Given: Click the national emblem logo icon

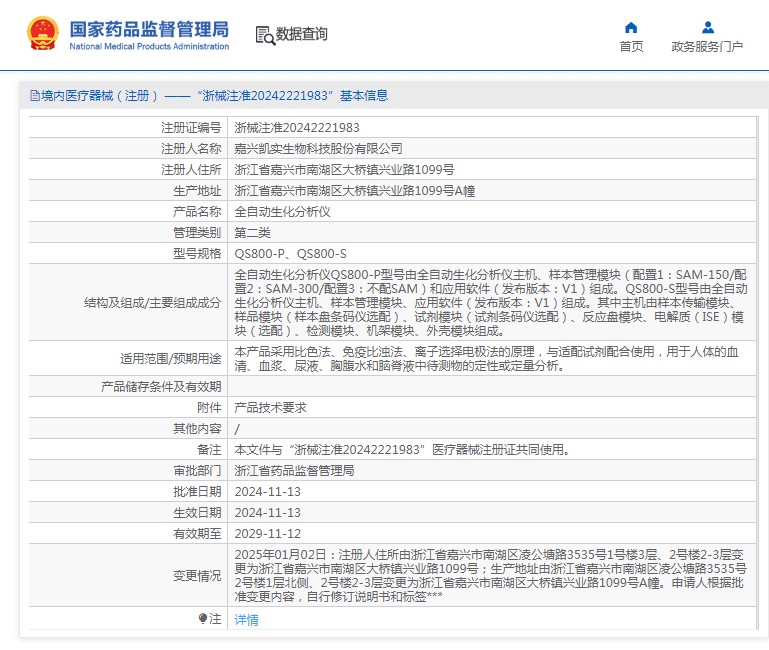Looking at the screenshot, I should 42,33.
